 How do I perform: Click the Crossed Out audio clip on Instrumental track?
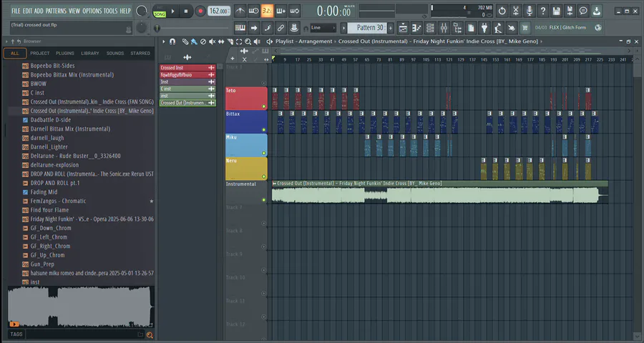439,192
